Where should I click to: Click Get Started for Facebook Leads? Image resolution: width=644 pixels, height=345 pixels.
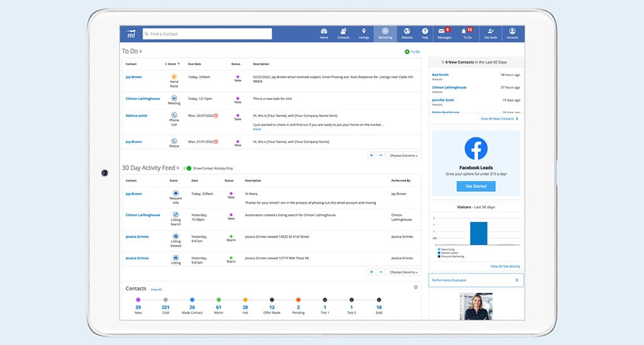476,186
